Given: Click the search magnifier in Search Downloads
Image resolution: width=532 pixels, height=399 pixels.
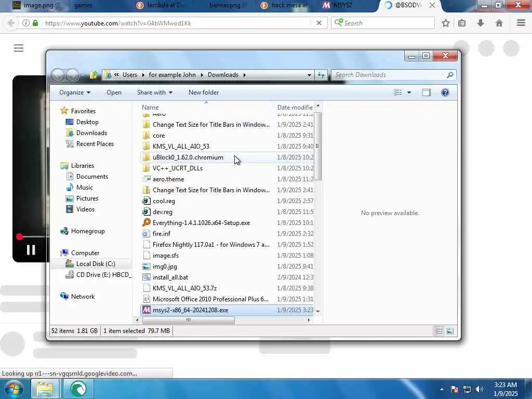Looking at the screenshot, I should pyautogui.click(x=450, y=75).
